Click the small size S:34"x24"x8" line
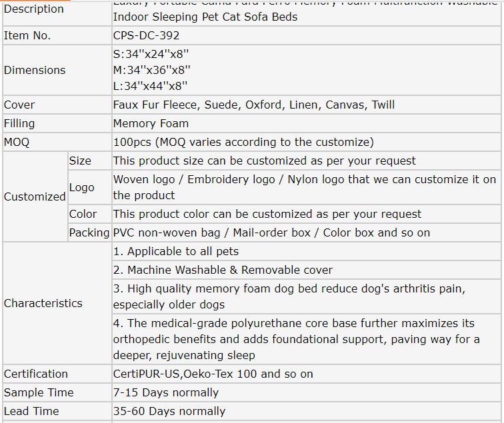Screen dimensions: 504x423 [151, 54]
